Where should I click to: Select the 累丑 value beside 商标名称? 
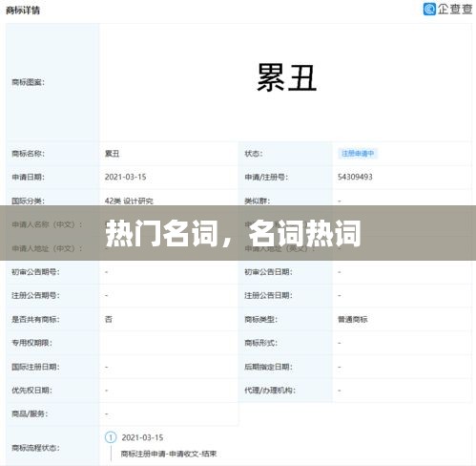coord(112,154)
